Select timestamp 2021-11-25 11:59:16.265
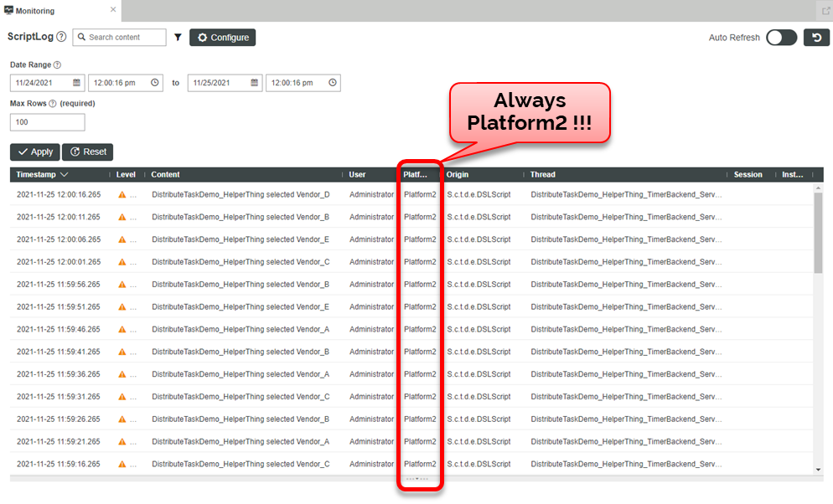 [x=59, y=464]
